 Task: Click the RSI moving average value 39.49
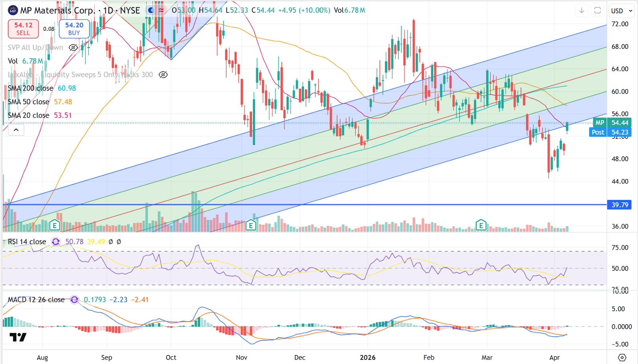96,242
